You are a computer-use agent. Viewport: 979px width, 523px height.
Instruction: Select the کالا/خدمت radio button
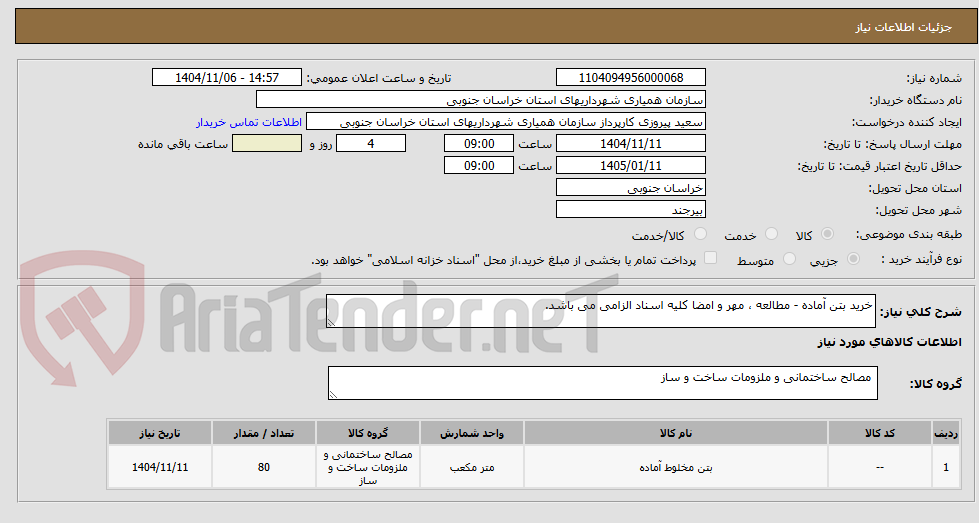701,234
